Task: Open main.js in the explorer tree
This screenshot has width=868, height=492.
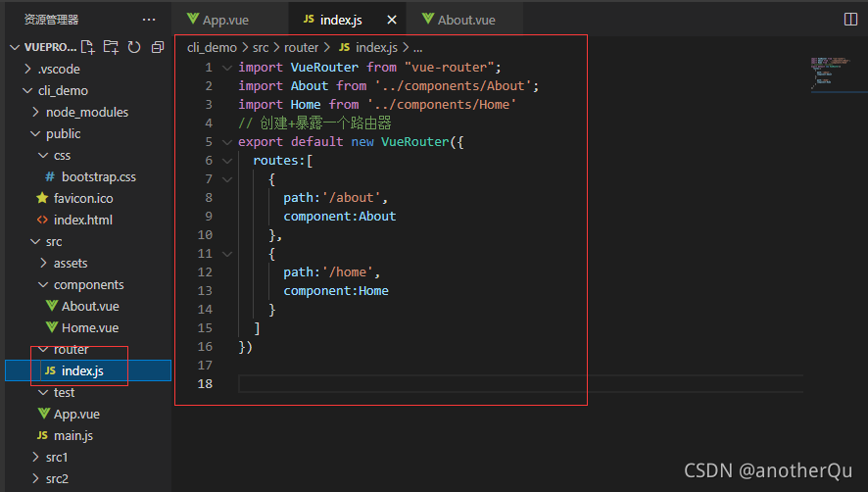Action: pos(73,435)
